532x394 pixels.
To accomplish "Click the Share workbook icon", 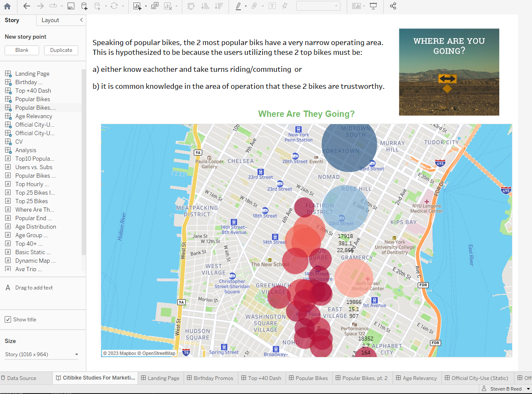I will coord(393,6).
